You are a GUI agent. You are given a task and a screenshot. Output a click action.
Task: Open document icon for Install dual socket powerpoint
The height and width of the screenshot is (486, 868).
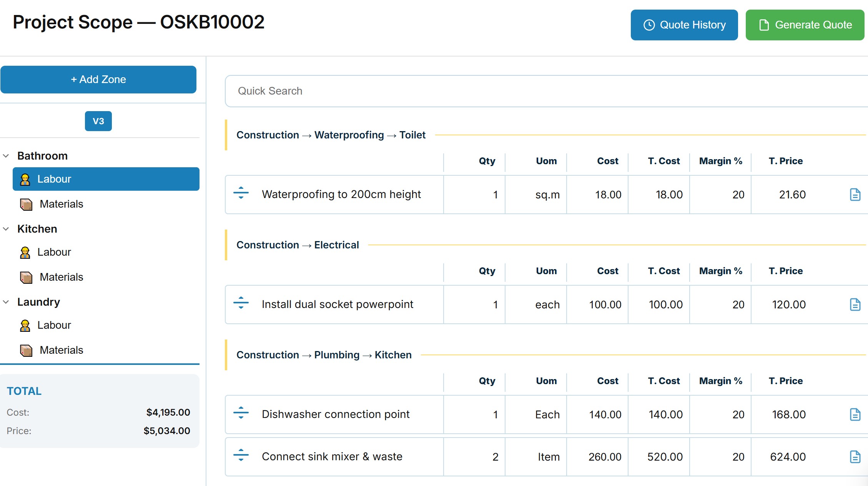click(x=855, y=305)
